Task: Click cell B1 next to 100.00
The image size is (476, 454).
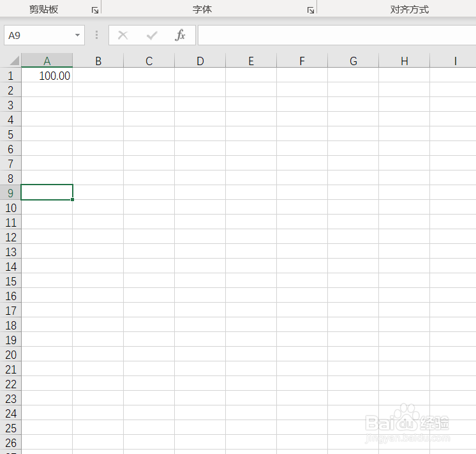Action: pos(98,75)
